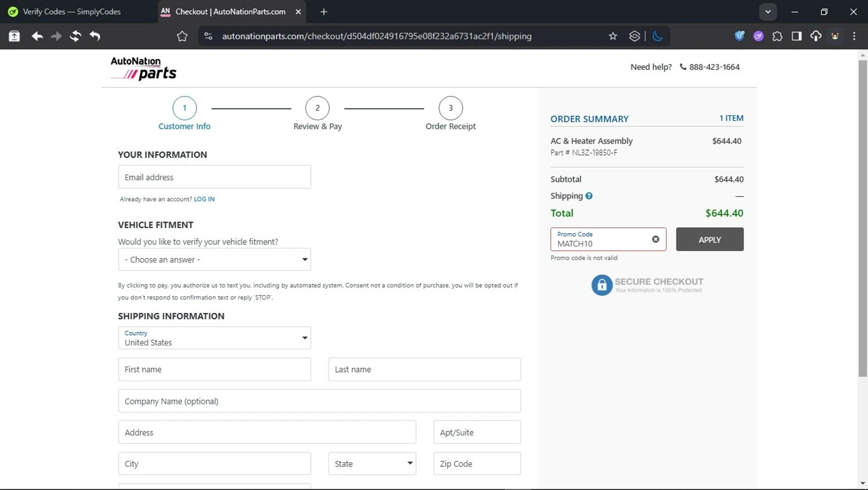The image size is (868, 490).
Task: Click step 1 Customer Info
Action: pos(185,113)
